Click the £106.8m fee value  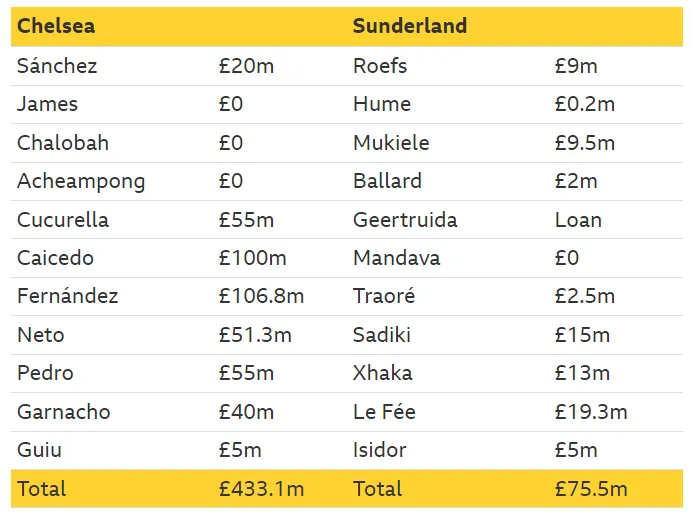(x=261, y=296)
